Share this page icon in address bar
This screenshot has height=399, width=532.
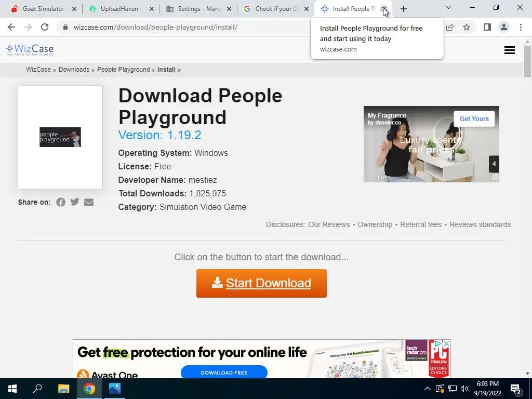(x=450, y=27)
